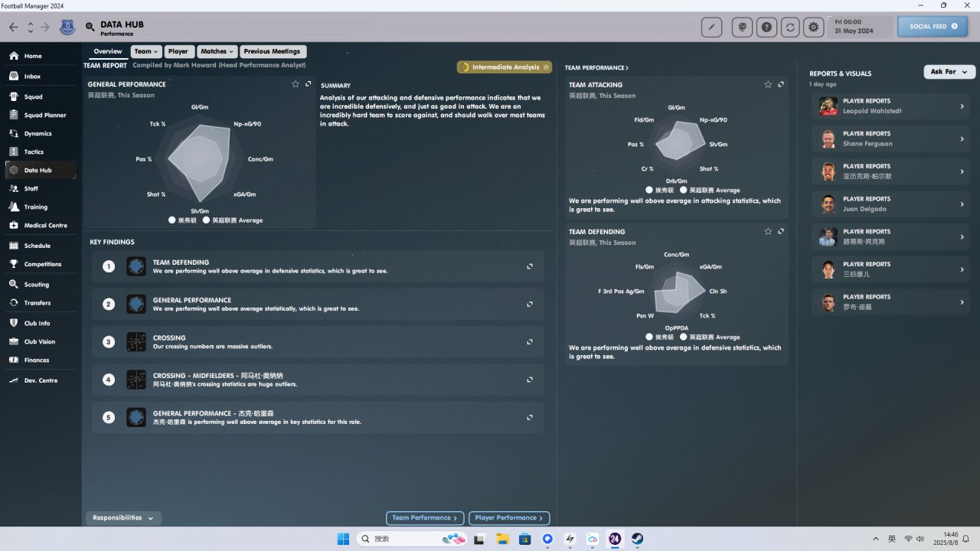The height and width of the screenshot is (551, 980).
Task: Open Home in the sidebar
Action: point(41,56)
